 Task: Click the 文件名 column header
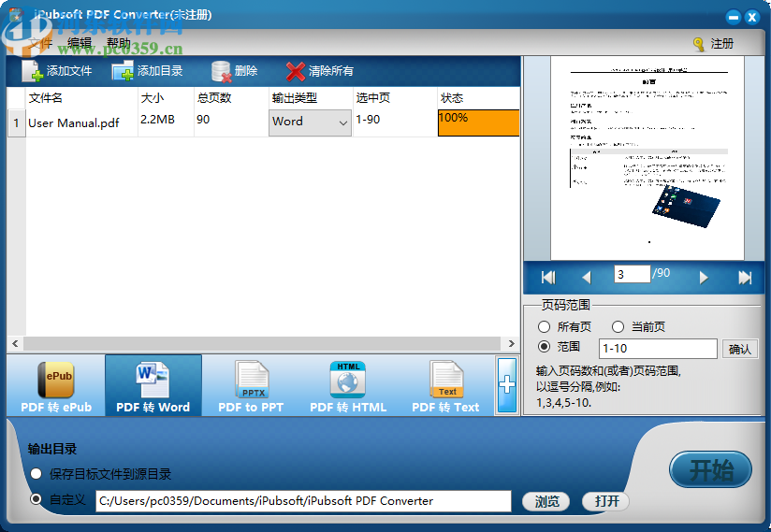click(x=81, y=98)
